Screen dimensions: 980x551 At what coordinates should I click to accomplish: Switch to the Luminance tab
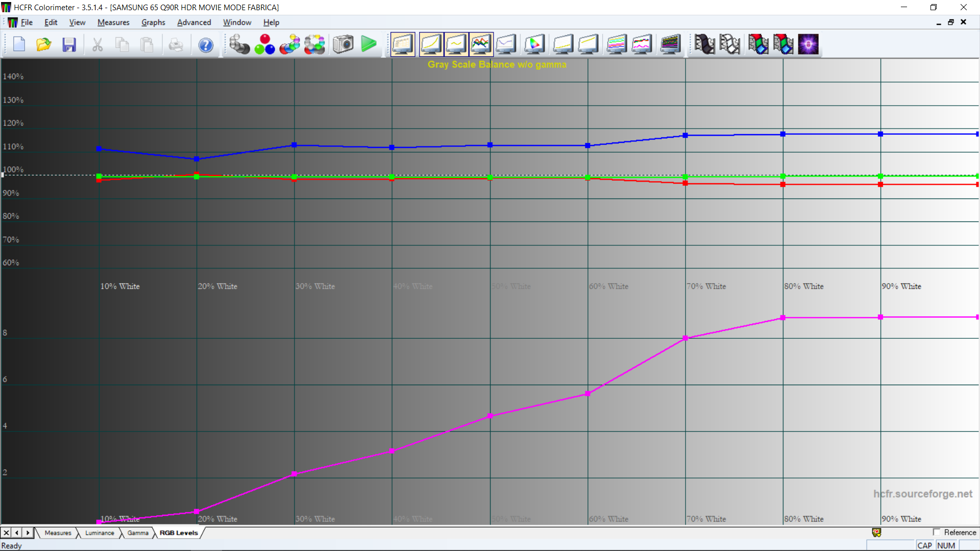coord(100,533)
